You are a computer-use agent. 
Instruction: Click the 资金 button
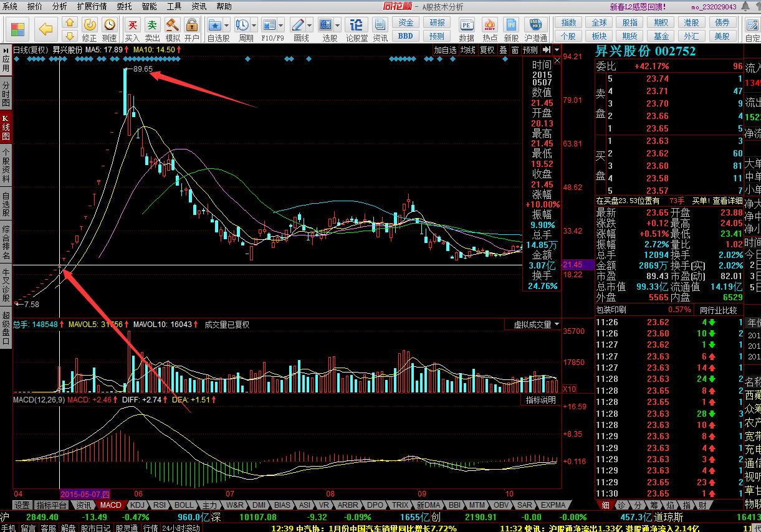(x=406, y=22)
